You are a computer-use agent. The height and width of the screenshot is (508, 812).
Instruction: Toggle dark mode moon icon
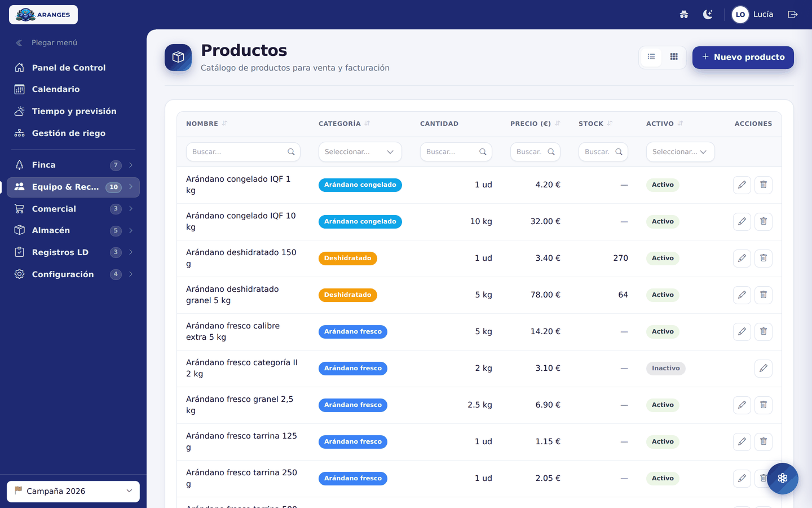pyautogui.click(x=708, y=15)
